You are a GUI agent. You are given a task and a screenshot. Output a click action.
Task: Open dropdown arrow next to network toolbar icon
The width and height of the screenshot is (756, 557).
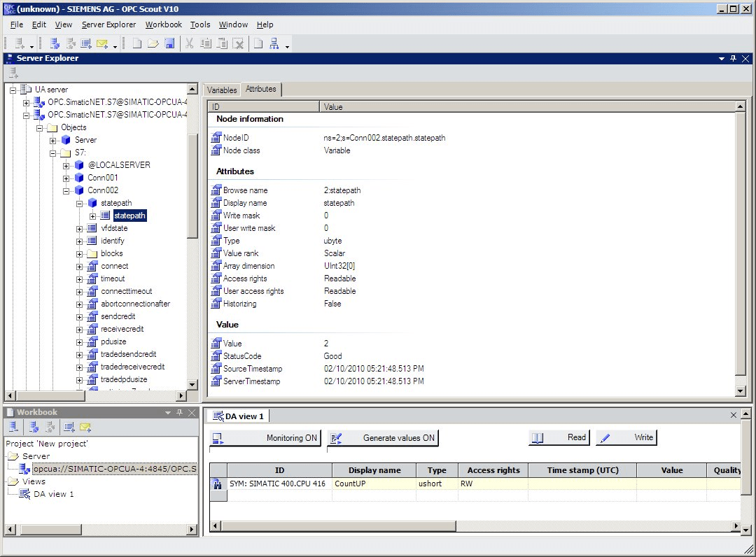[x=288, y=47]
